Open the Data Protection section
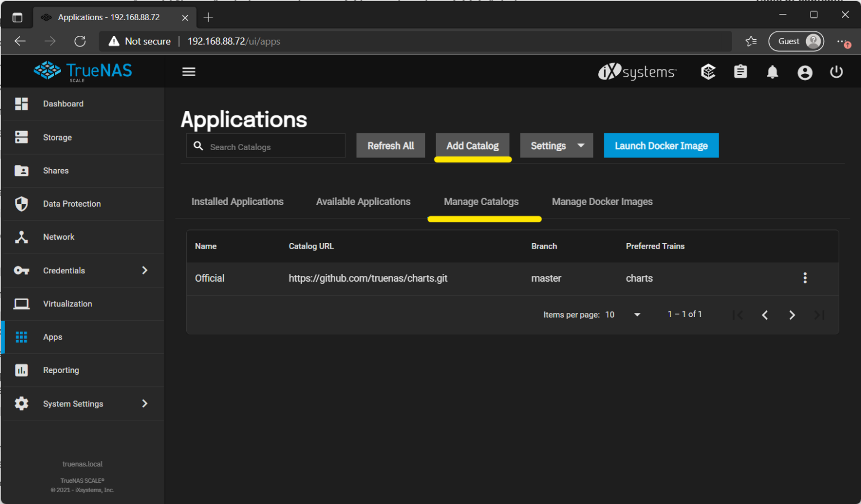The height and width of the screenshot is (504, 861). (x=72, y=204)
